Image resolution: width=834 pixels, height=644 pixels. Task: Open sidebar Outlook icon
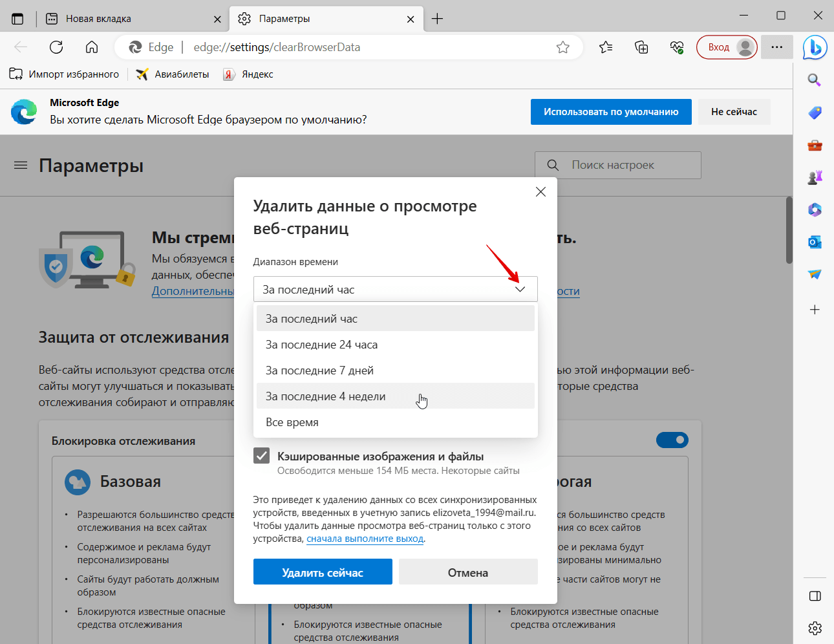point(815,242)
